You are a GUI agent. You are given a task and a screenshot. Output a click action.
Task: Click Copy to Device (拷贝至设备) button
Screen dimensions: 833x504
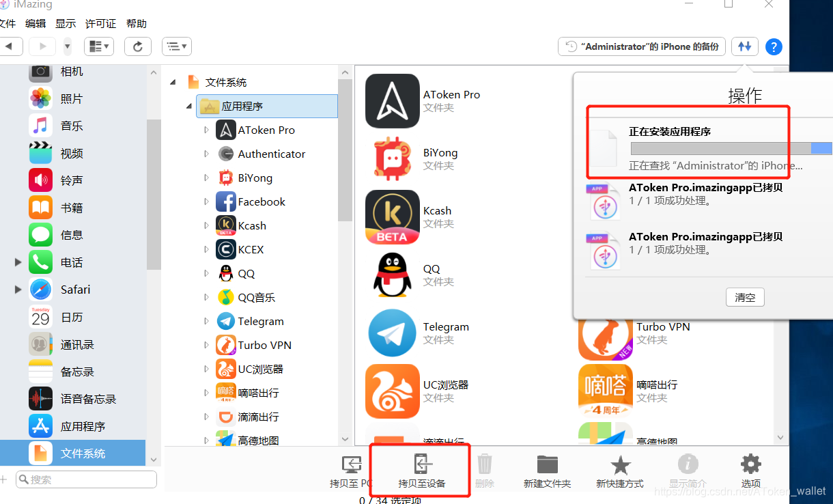422,471
